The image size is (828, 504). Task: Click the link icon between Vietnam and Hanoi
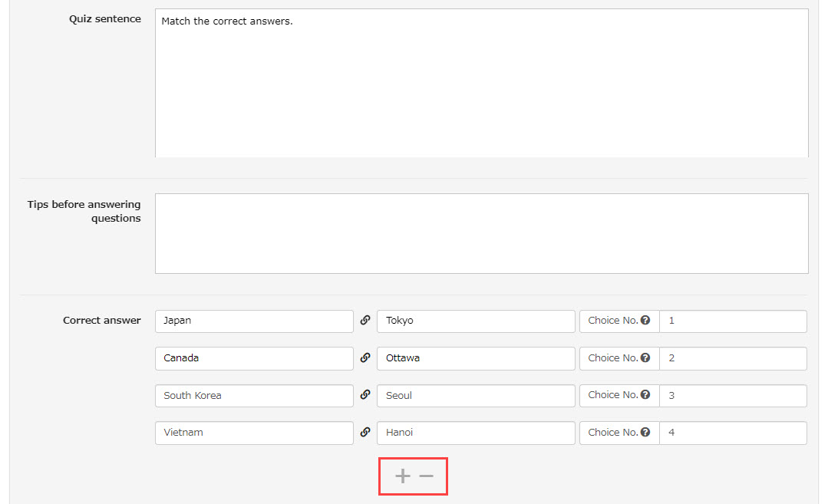tap(365, 433)
